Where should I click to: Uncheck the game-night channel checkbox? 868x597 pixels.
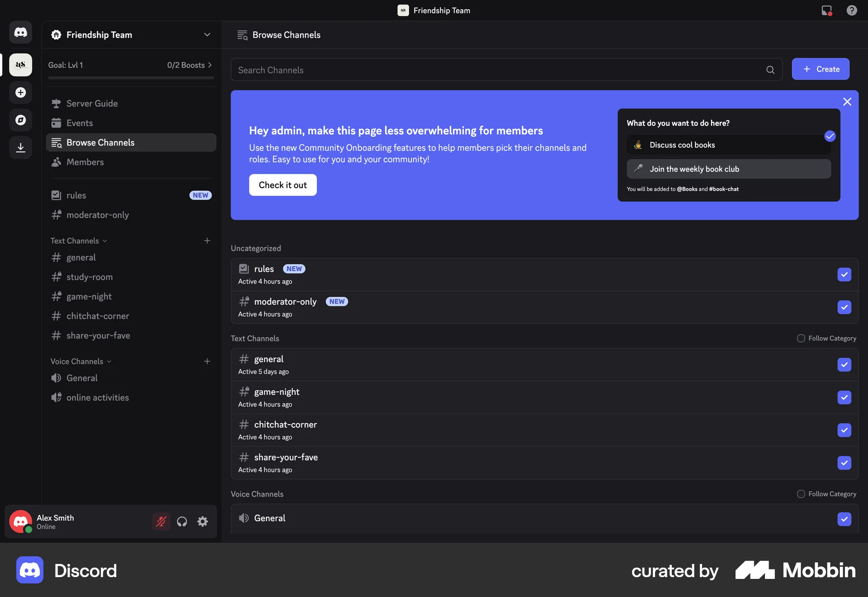click(844, 398)
